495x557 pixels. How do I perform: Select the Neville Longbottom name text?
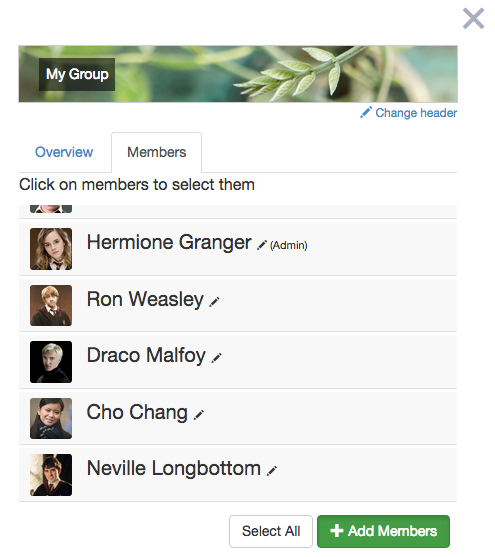click(174, 468)
